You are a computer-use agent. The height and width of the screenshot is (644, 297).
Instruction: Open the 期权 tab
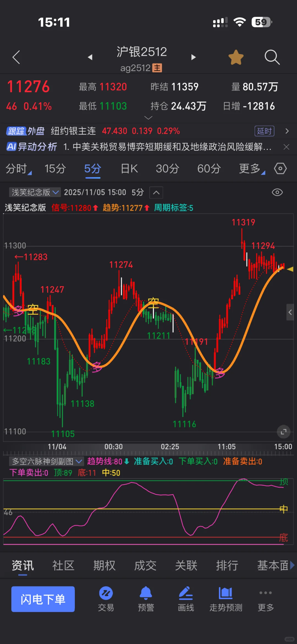click(104, 566)
